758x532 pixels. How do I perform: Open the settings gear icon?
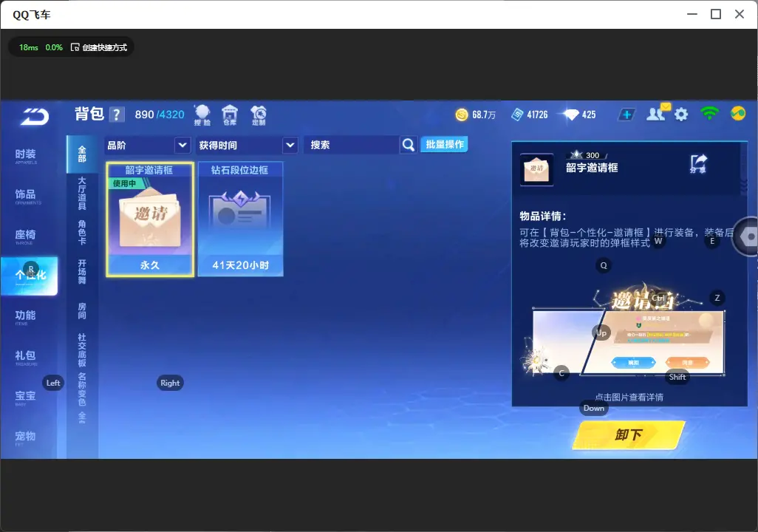(x=681, y=115)
